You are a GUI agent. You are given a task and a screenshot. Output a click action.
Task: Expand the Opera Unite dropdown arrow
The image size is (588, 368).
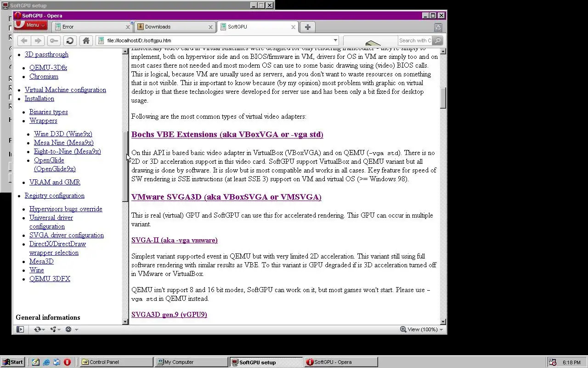click(x=60, y=330)
